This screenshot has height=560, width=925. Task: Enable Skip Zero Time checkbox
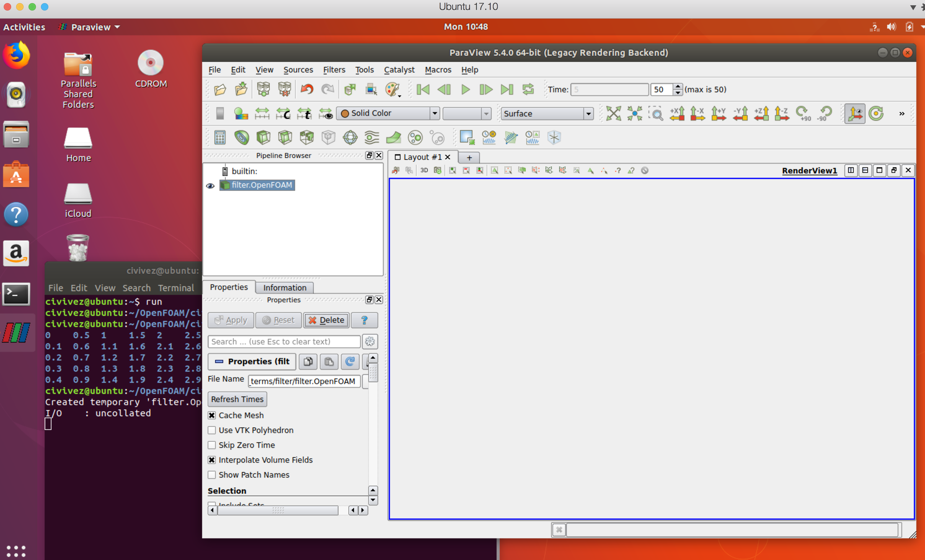(212, 445)
